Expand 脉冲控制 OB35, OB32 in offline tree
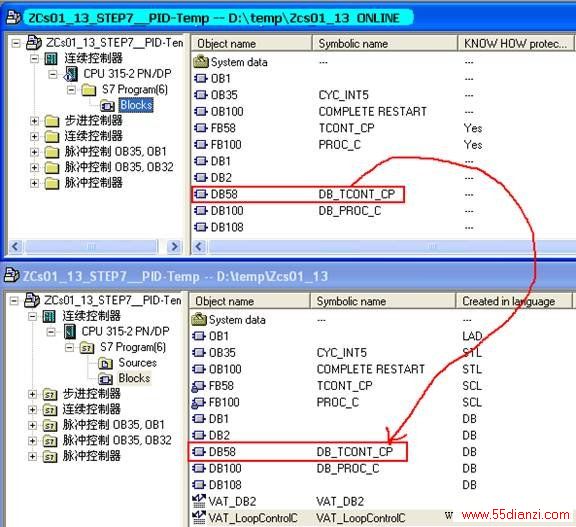The width and height of the screenshot is (576, 527). click(32, 440)
